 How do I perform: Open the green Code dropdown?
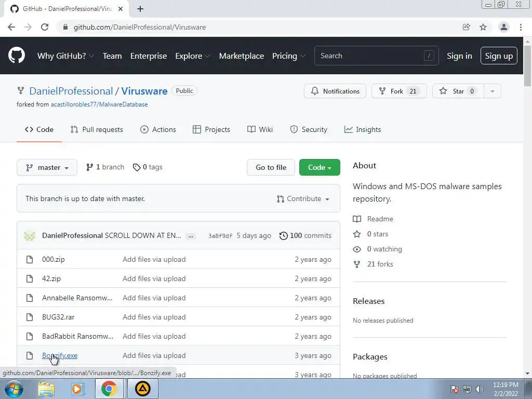(x=320, y=167)
